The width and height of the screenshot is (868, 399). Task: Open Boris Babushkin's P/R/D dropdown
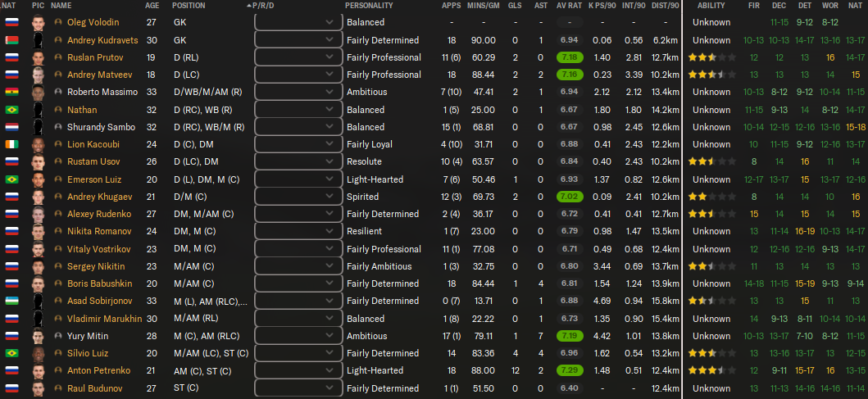click(x=298, y=284)
